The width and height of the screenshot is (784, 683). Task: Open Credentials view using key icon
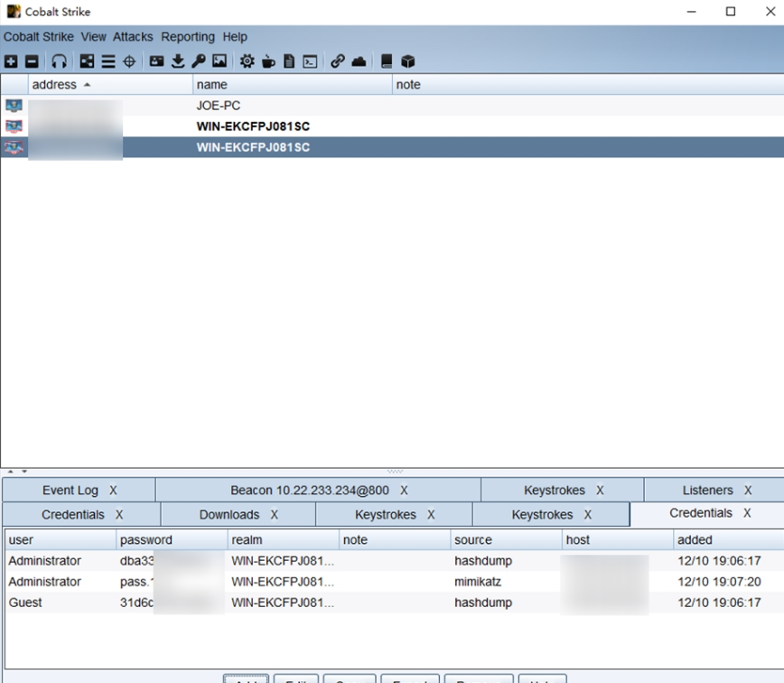pyautogui.click(x=199, y=61)
